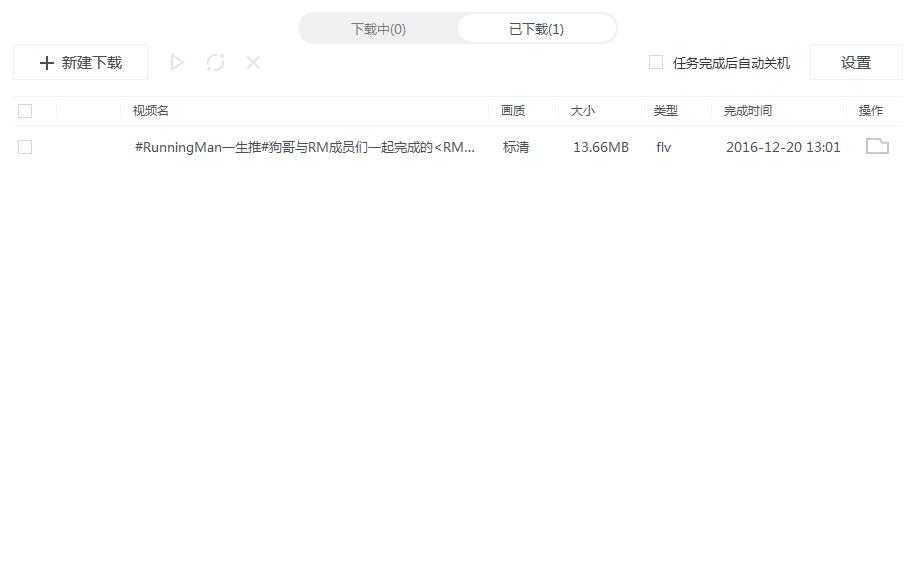Open the 设置 settings button

pos(856,63)
